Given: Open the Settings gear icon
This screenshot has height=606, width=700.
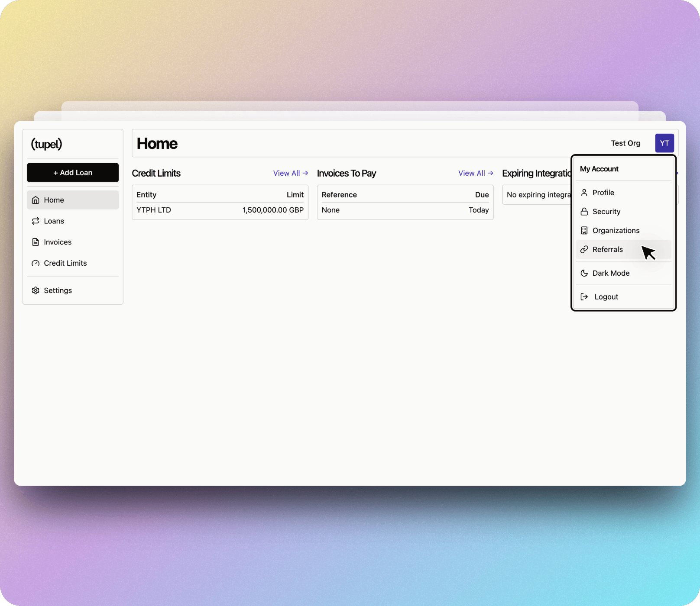Looking at the screenshot, I should click(36, 290).
